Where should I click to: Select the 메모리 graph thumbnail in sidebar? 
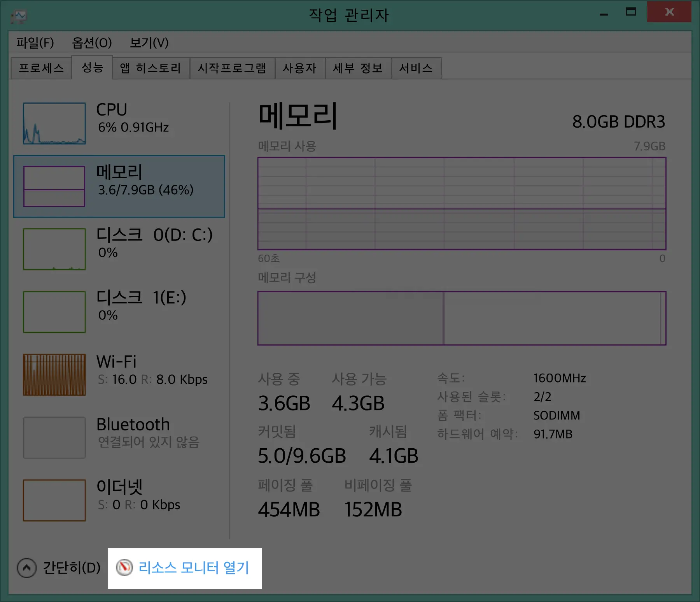(54, 186)
